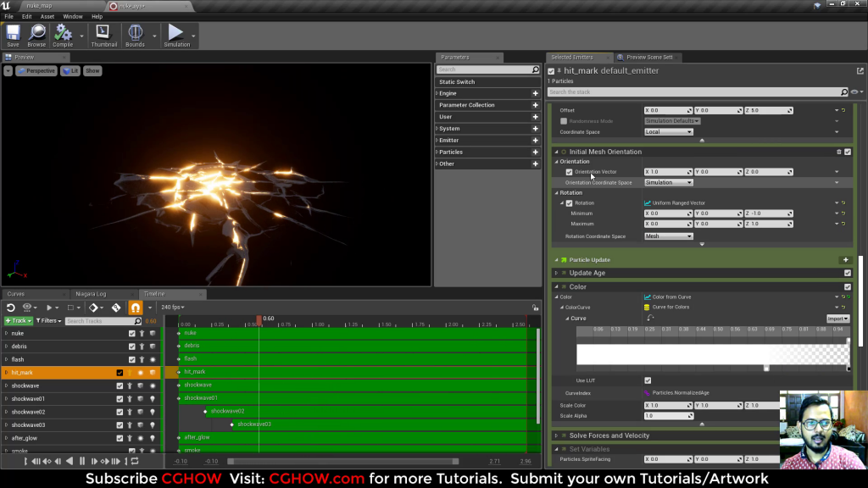Click the keyframe diamond icon in timeline toolbar
Viewport: 868px width, 488px height.
[94, 308]
